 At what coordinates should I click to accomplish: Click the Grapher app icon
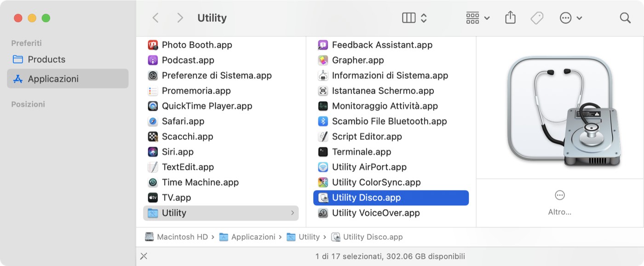point(323,60)
